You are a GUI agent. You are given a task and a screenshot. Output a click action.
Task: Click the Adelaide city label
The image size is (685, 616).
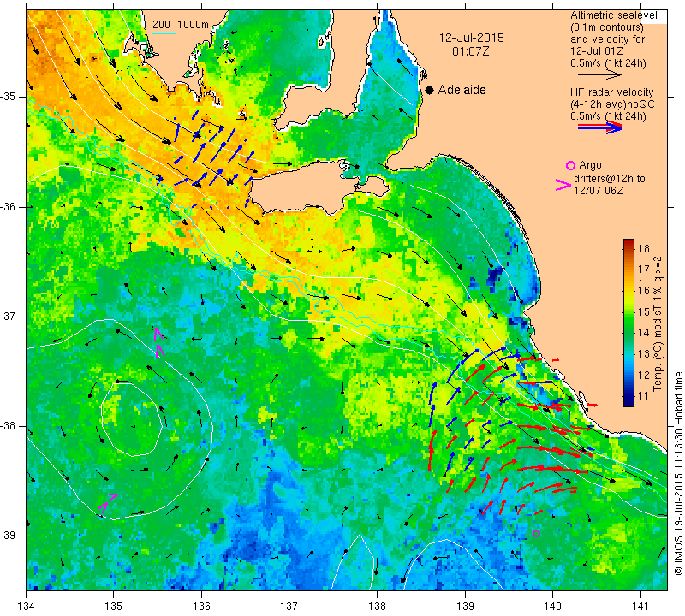pyautogui.click(x=462, y=90)
